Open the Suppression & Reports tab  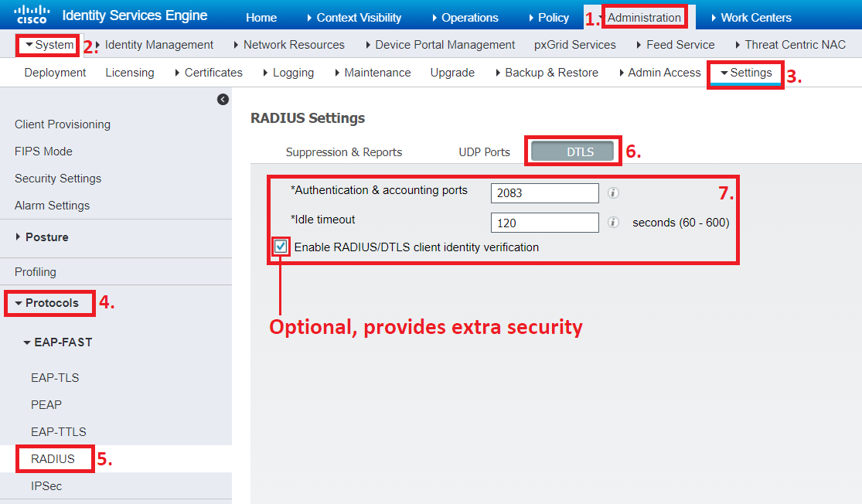click(x=343, y=152)
